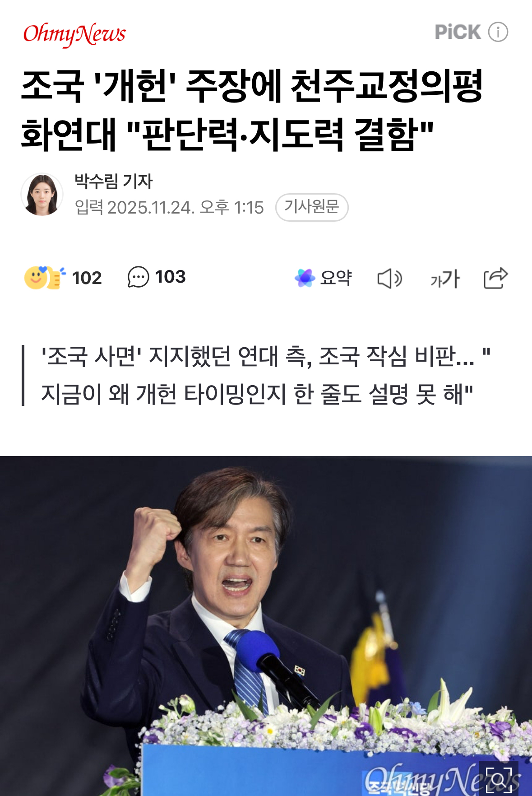Open the OhmyNews logo link

(x=74, y=34)
